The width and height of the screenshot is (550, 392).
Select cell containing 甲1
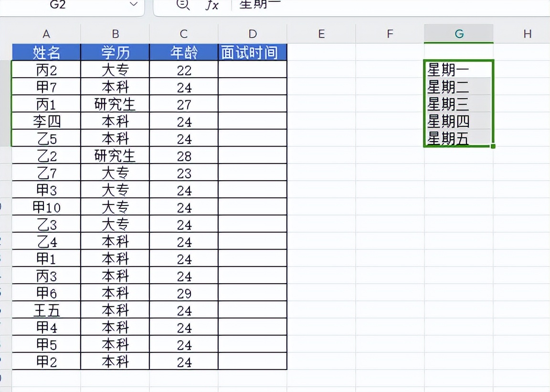click(x=46, y=258)
